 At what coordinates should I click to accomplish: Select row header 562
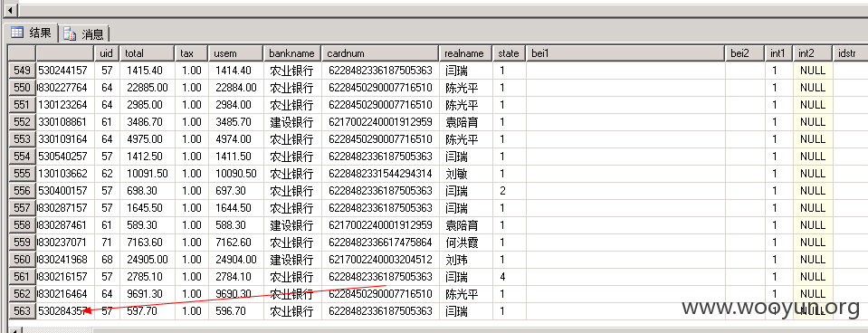coord(22,294)
